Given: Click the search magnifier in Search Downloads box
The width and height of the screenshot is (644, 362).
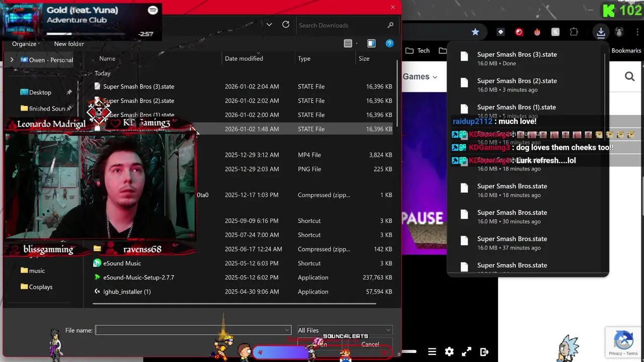Looking at the screenshot, I should [390, 25].
